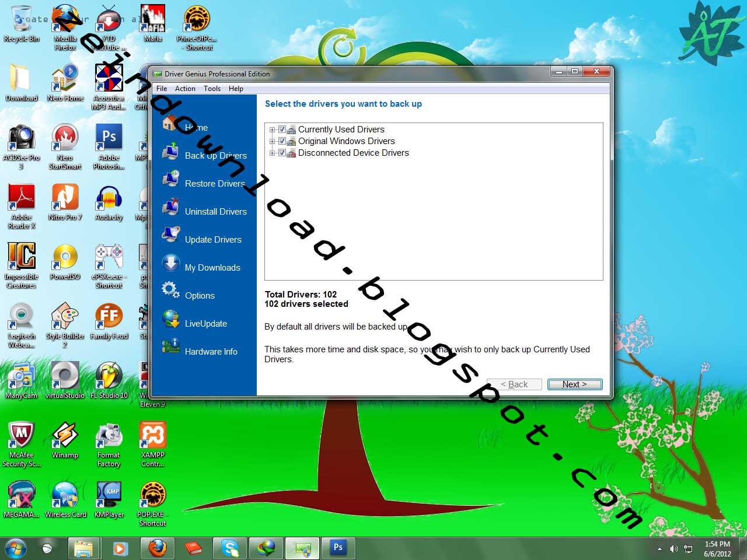747x560 pixels.
Task: Open the File menu
Action: [162, 89]
